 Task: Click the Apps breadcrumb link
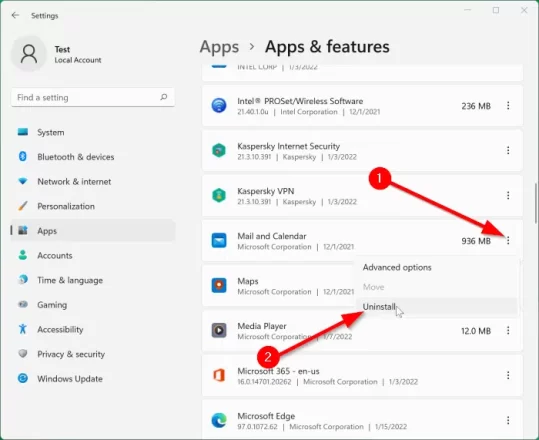tap(219, 47)
